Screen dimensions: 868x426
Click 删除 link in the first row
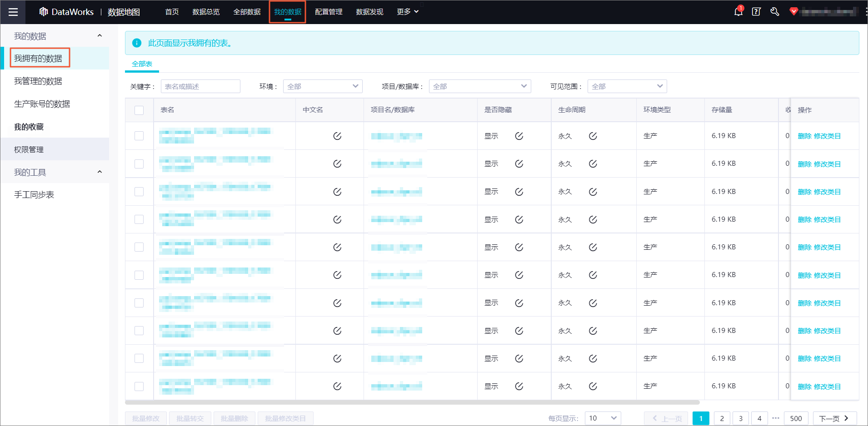(804, 136)
